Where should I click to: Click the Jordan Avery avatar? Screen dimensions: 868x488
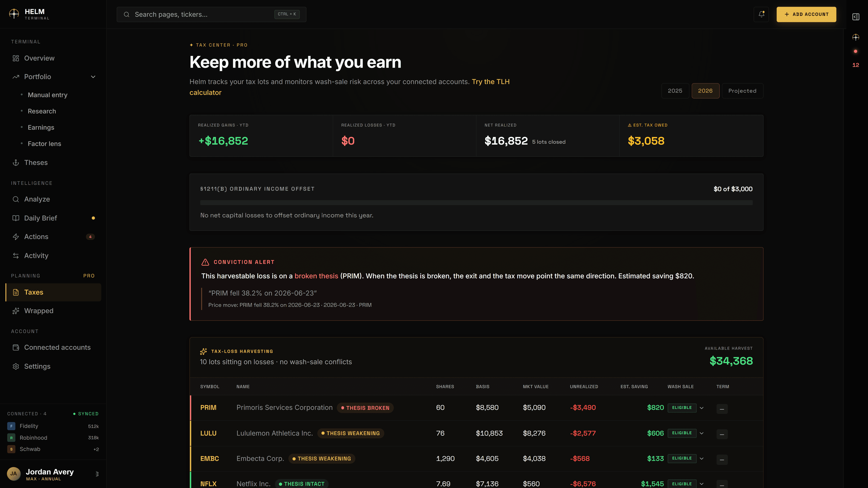[14, 474]
